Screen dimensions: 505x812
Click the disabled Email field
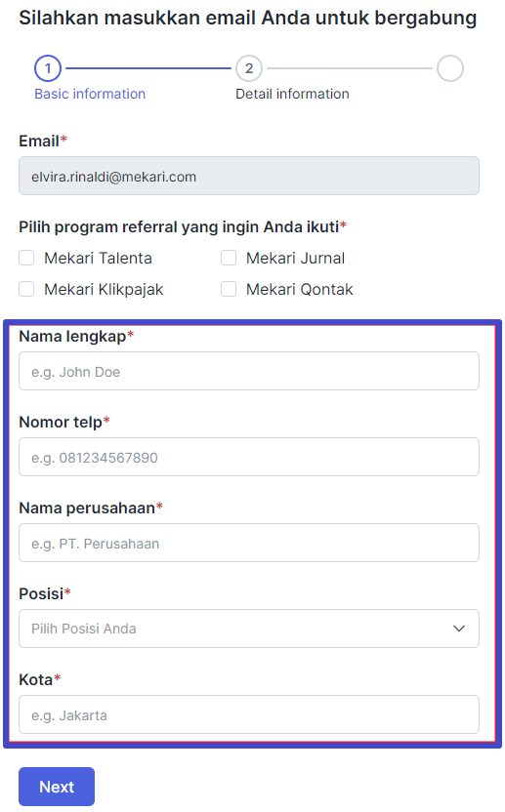click(249, 176)
